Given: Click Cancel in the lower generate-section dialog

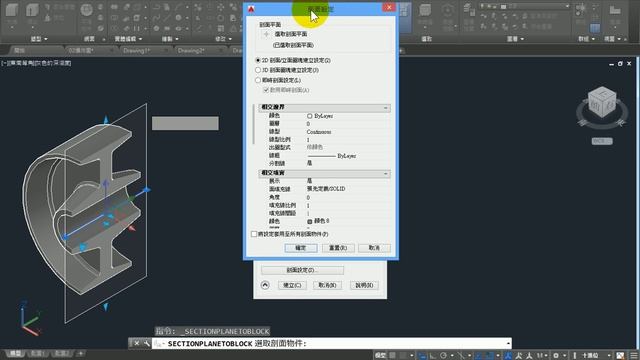Looking at the screenshot, I should click(327, 285).
